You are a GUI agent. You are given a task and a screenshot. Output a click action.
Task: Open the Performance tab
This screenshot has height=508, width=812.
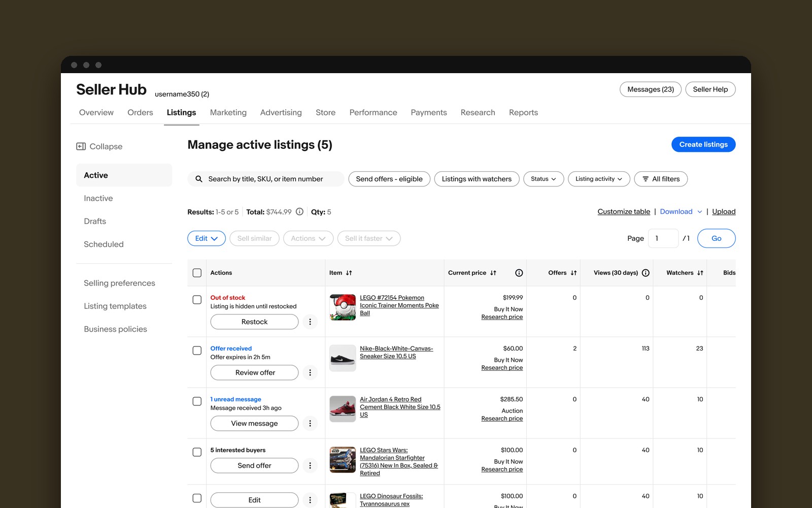[x=373, y=112]
